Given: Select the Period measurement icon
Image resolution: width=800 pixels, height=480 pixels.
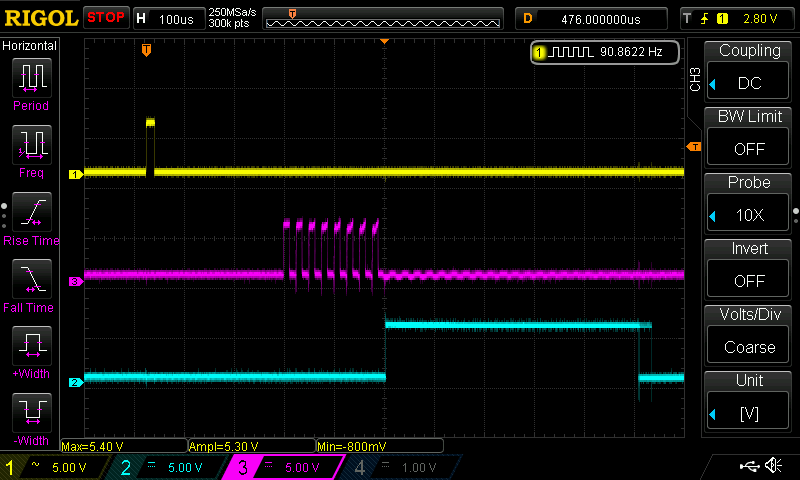Looking at the screenshot, I should [x=30, y=78].
